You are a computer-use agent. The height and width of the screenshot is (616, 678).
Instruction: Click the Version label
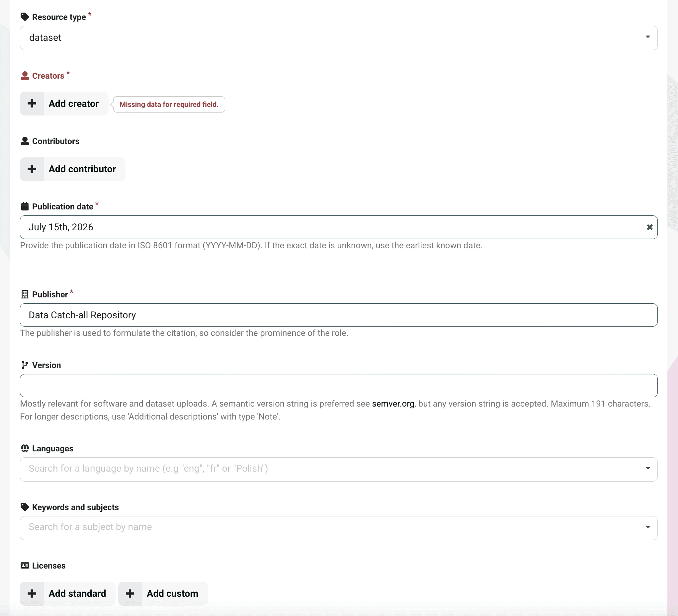(46, 365)
